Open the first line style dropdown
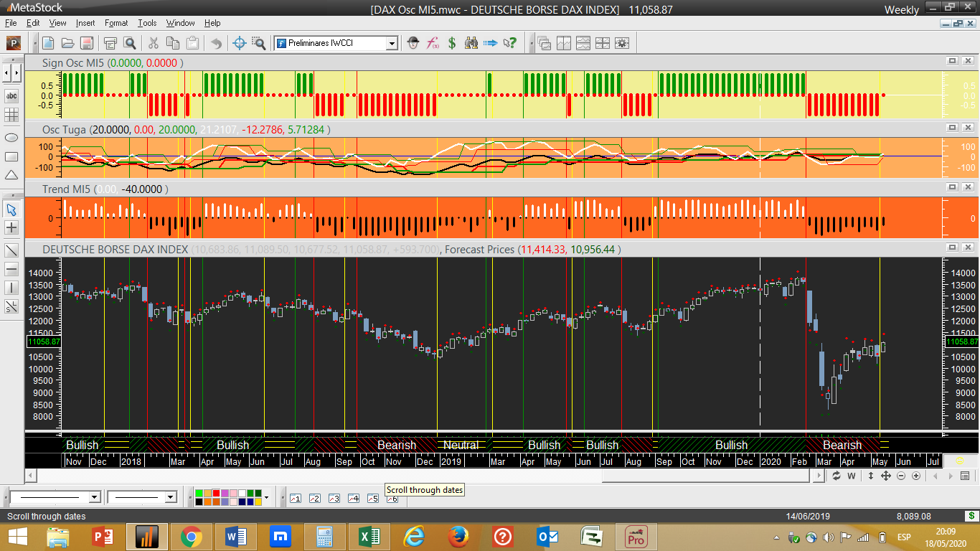The height and width of the screenshot is (551, 980). pos(94,497)
